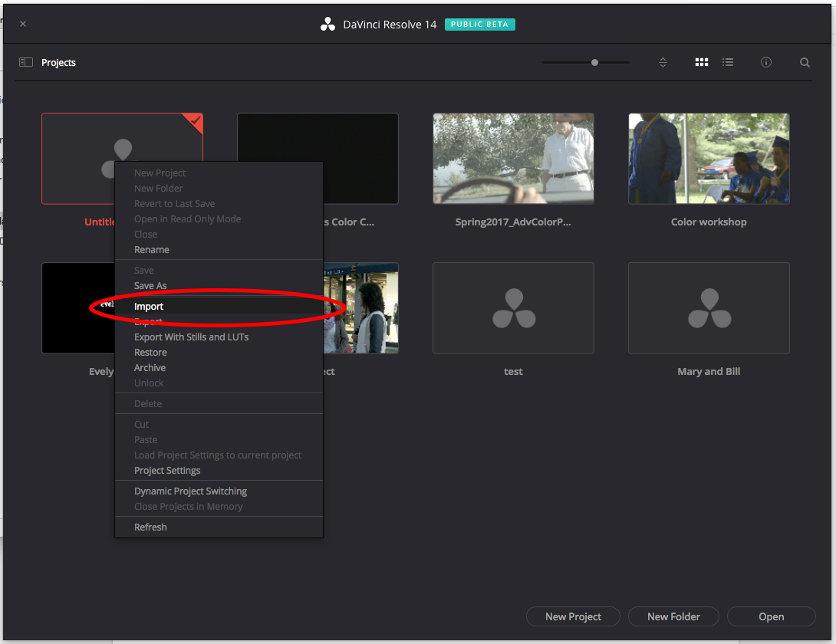The height and width of the screenshot is (644, 836).
Task: Click the Projects sidebar toggle icon
Action: [x=25, y=62]
